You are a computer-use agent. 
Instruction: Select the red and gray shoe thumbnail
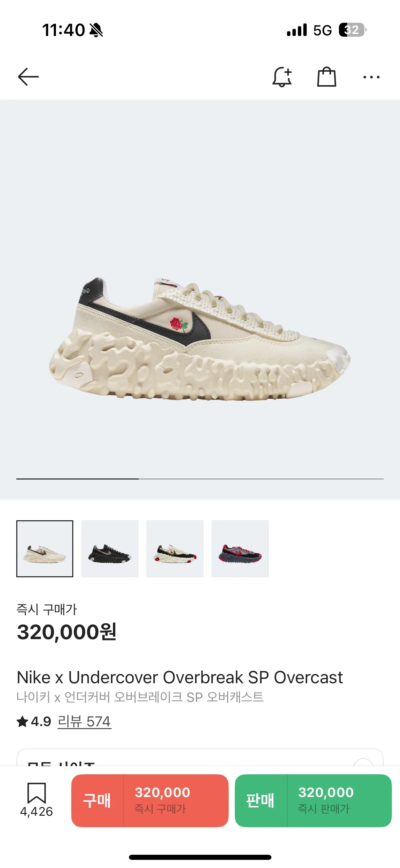240,548
